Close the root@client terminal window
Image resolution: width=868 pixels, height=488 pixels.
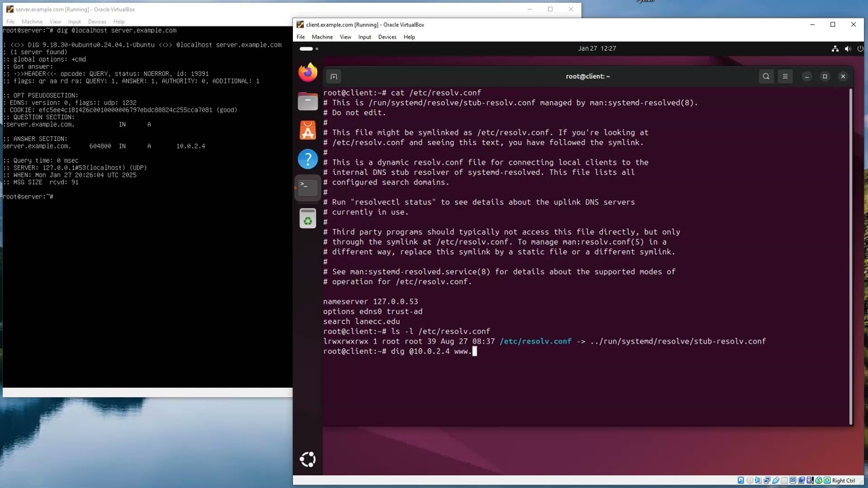pyautogui.click(x=843, y=77)
